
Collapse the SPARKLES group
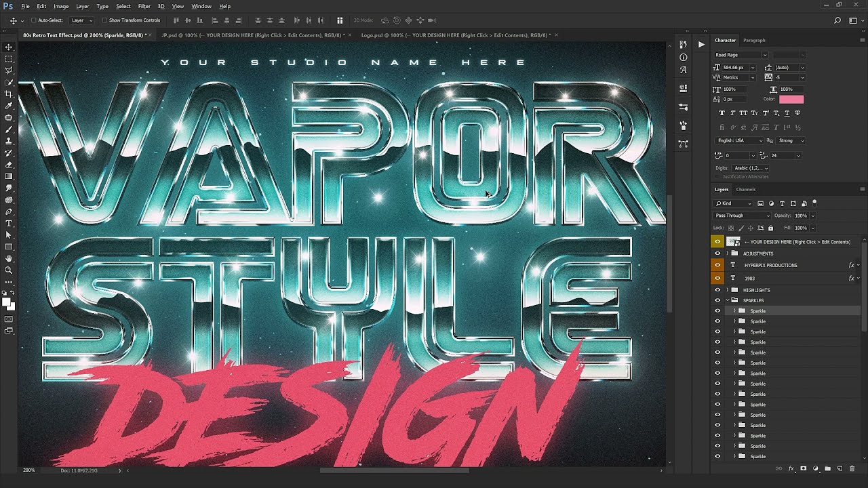point(728,300)
